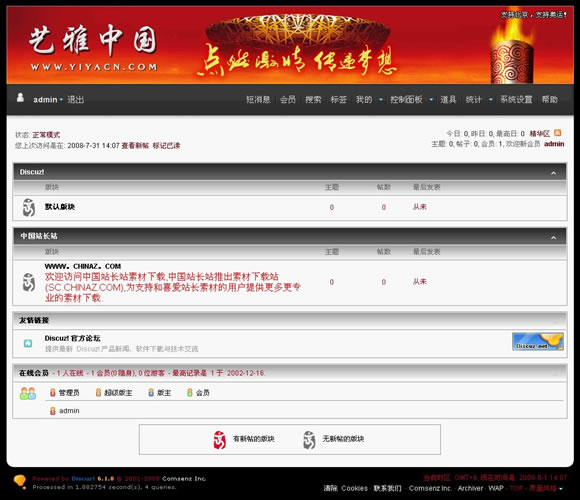Click the 会员 legend icon
Viewport: 580px width, 500px height.
point(190,392)
